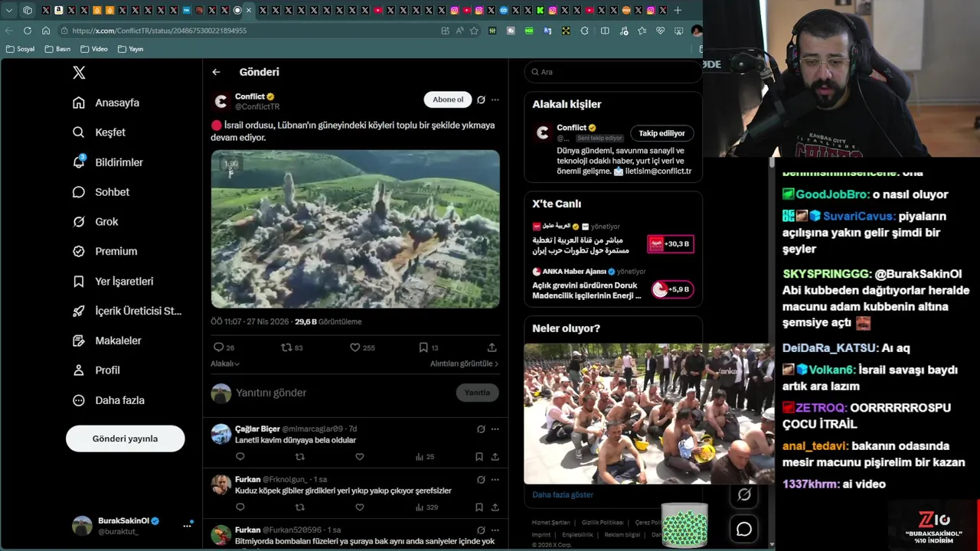Click the Gönderi yayınla button
Image resolution: width=980 pixels, height=551 pixels.
[125, 439]
